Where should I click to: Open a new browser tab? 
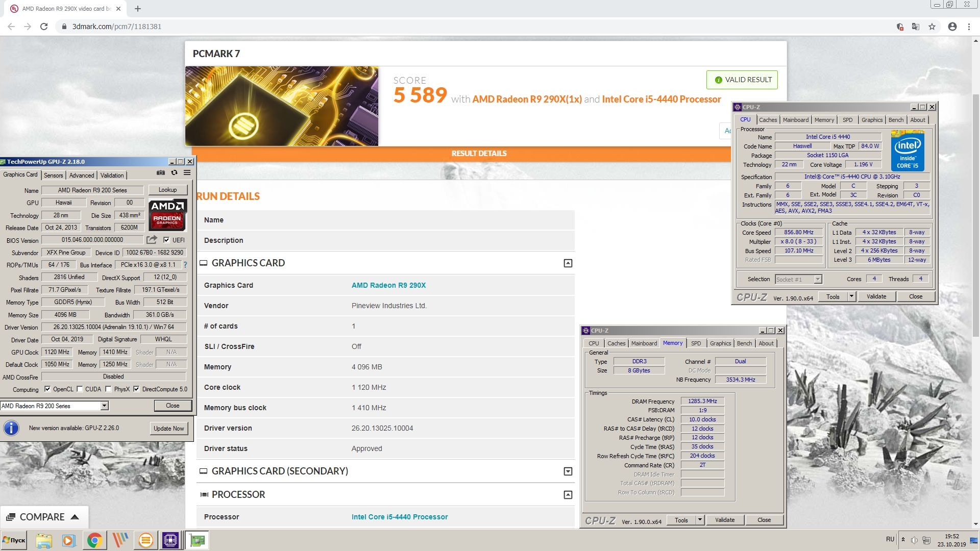click(138, 9)
